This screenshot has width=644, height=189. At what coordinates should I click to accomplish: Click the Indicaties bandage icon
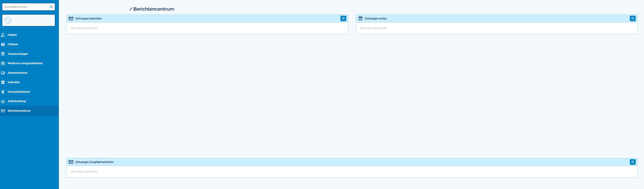point(3,82)
